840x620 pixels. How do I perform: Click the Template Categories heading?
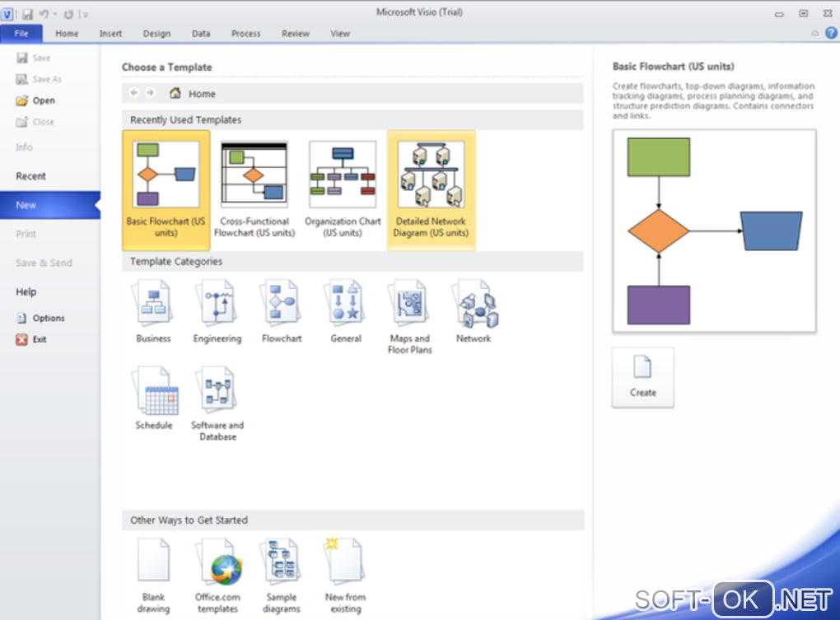click(176, 261)
